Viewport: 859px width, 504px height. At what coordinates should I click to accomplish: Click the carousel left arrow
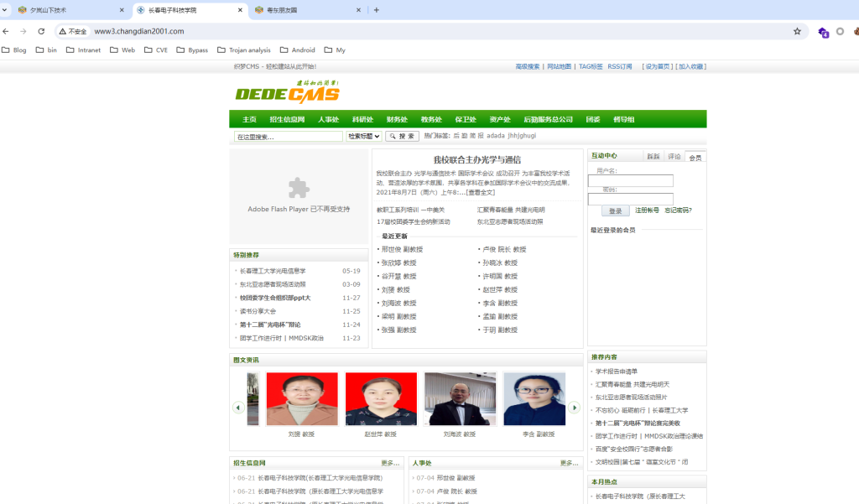click(x=238, y=408)
